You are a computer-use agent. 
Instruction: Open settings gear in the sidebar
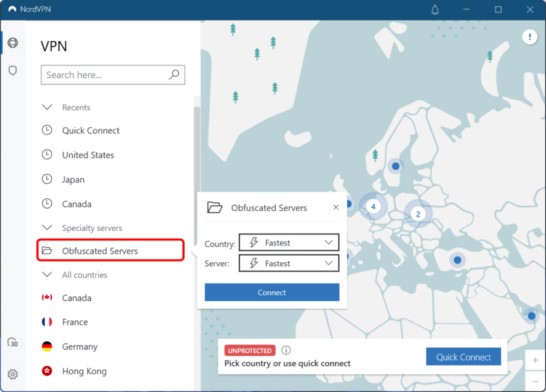[12, 374]
